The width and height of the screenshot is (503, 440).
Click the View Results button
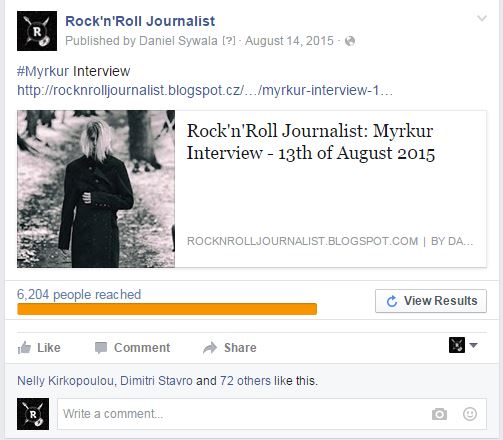(431, 301)
